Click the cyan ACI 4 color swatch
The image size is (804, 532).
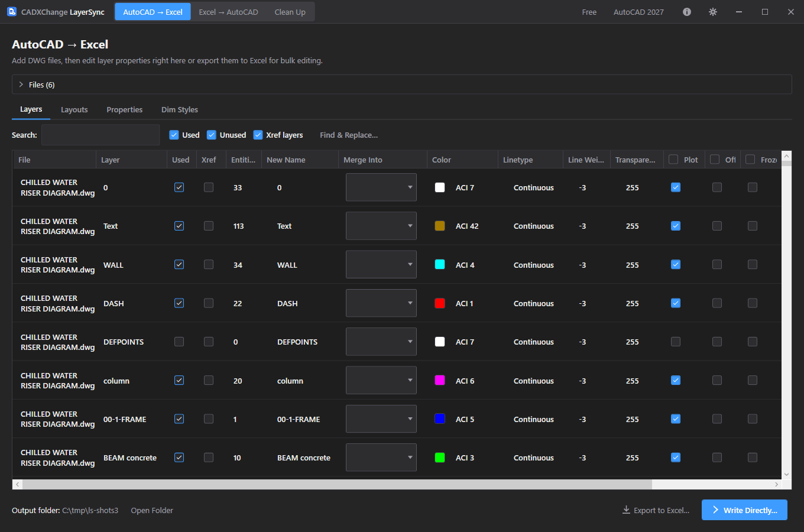440,264
